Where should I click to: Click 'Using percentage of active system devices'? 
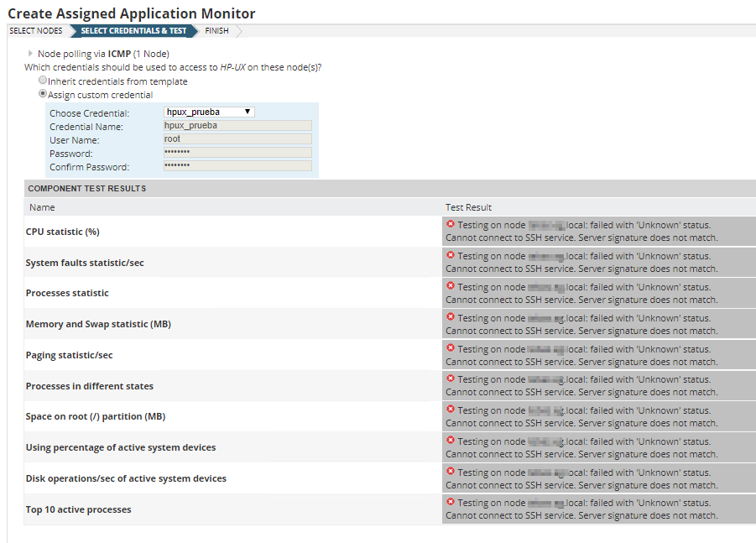121,447
